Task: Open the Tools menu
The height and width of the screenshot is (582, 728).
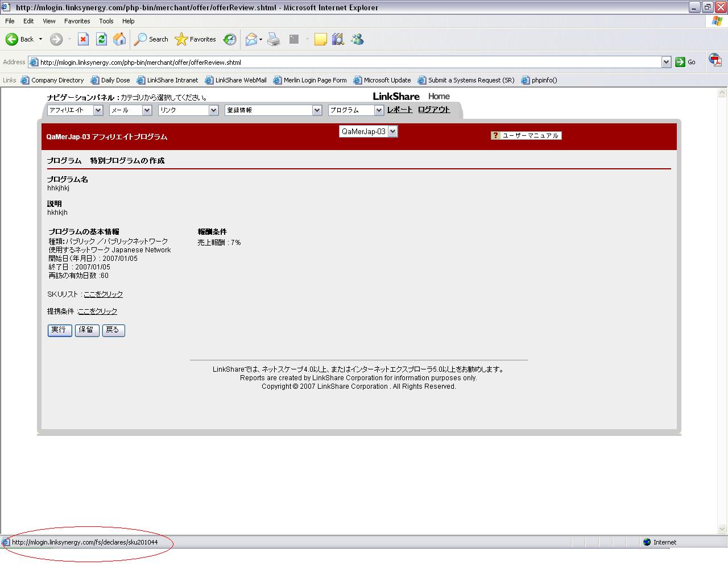Action: pos(106,21)
